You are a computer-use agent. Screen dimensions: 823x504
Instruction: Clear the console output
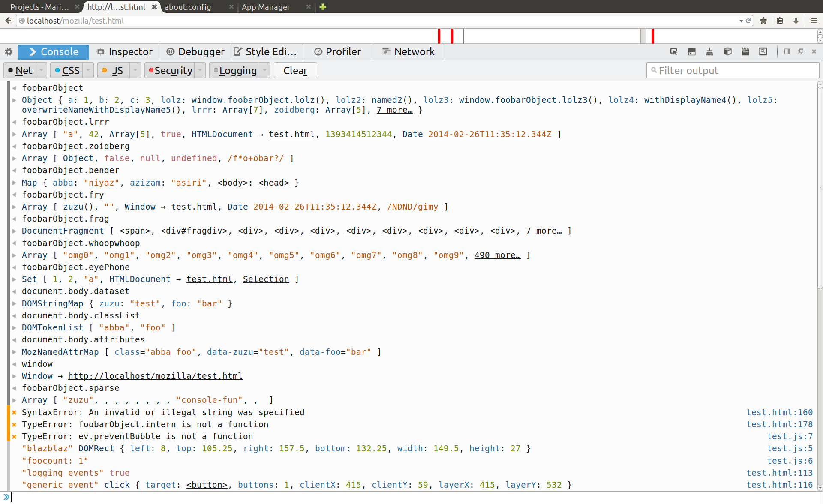tap(295, 71)
